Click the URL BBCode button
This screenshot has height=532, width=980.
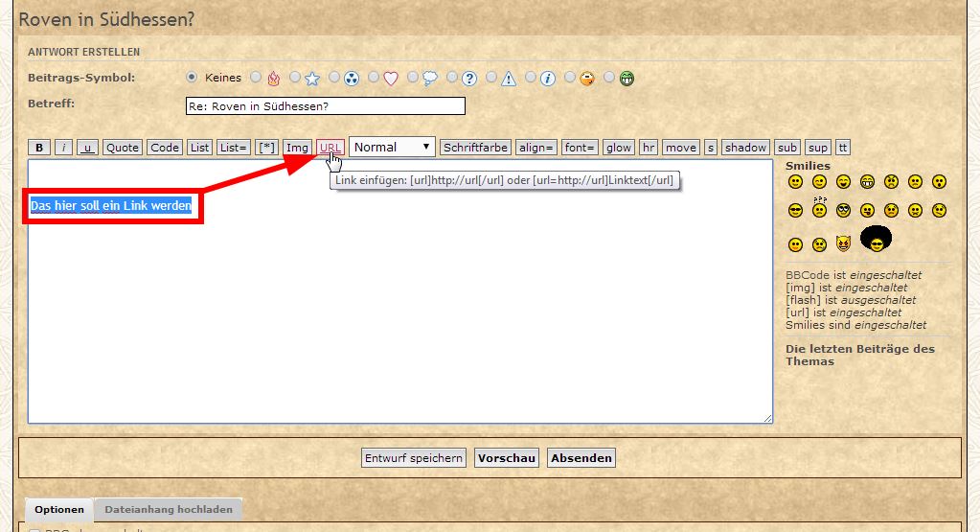330,148
